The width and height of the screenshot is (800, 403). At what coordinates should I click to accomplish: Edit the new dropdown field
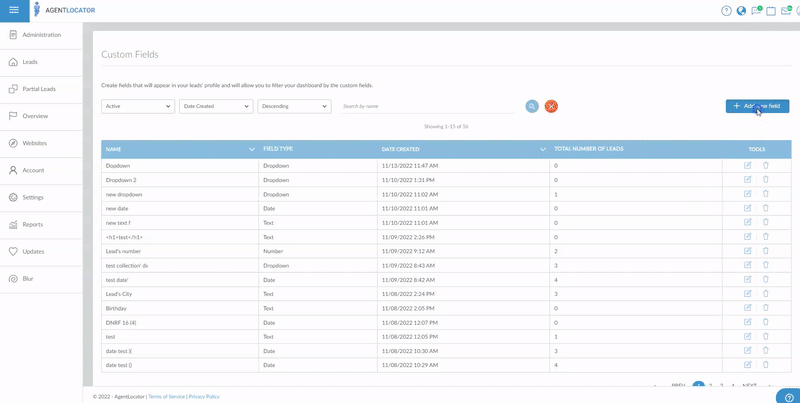pos(747,194)
